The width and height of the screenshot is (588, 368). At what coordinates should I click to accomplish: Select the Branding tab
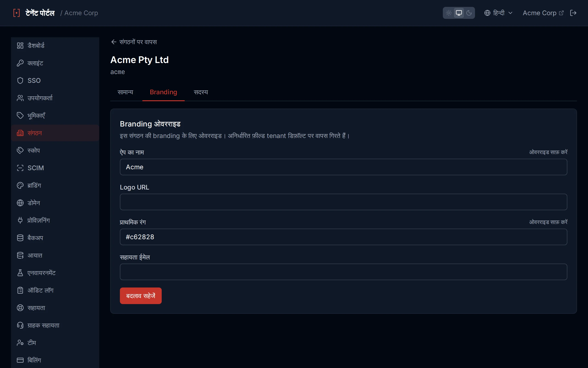click(x=164, y=92)
